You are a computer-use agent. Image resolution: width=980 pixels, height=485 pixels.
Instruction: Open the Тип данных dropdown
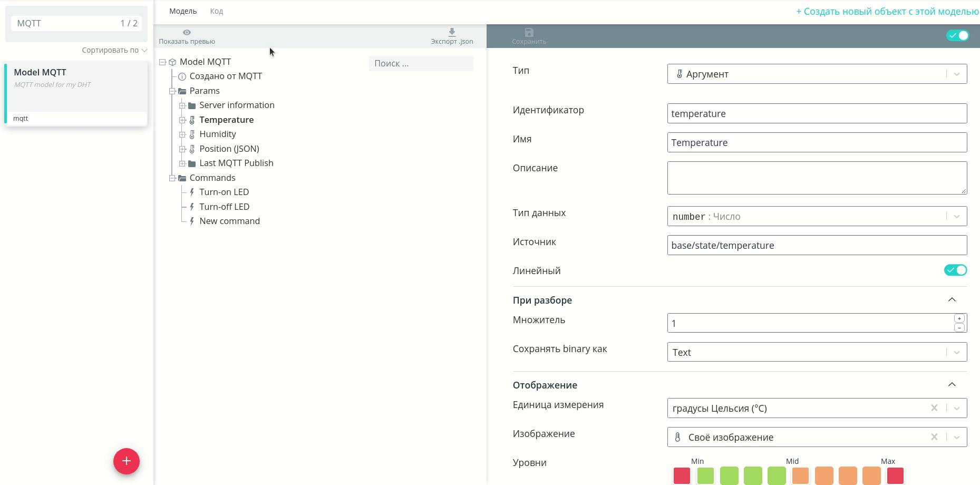(817, 216)
